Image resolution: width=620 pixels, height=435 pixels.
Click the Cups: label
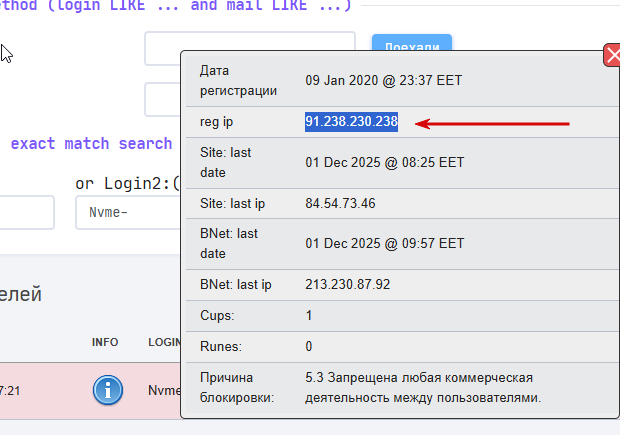click(217, 316)
